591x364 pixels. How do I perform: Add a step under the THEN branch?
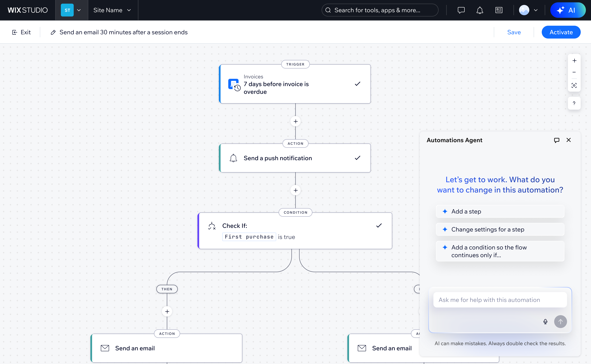point(167,311)
